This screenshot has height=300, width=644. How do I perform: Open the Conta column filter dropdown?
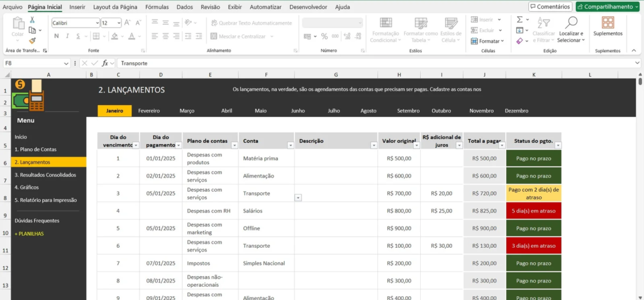point(290,145)
